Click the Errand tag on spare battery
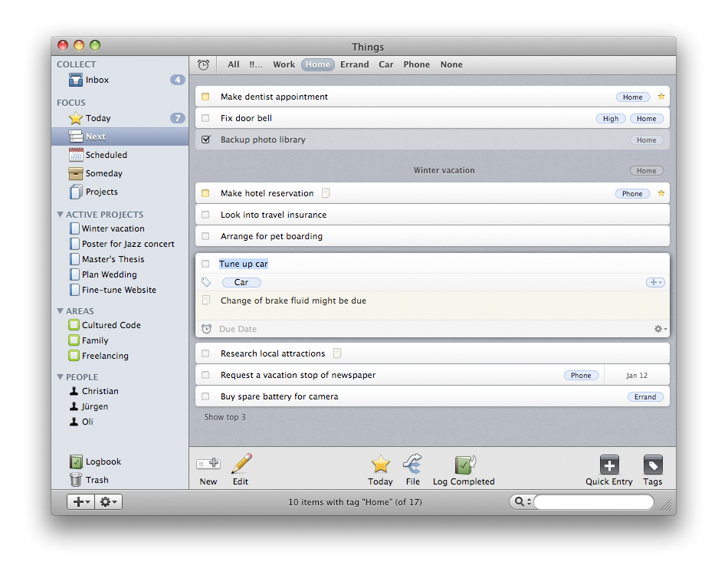This screenshot has height=575, width=728. pyautogui.click(x=645, y=396)
